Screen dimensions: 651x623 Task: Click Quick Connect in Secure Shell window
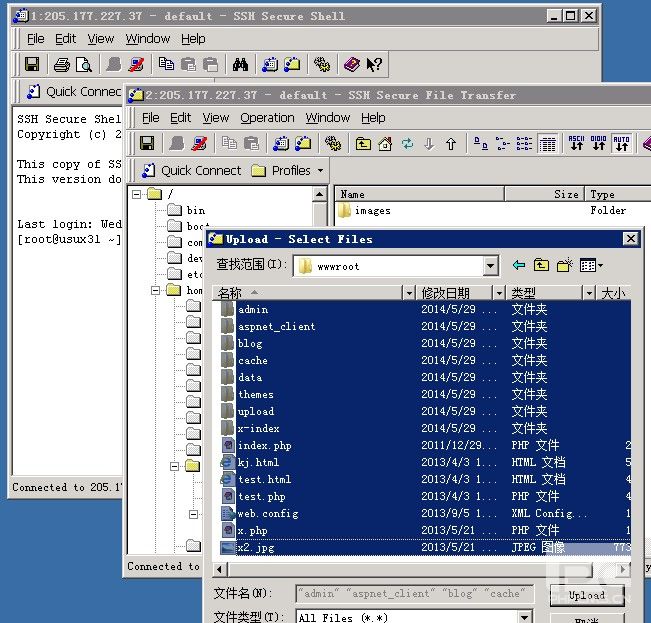pyautogui.click(x=74, y=92)
